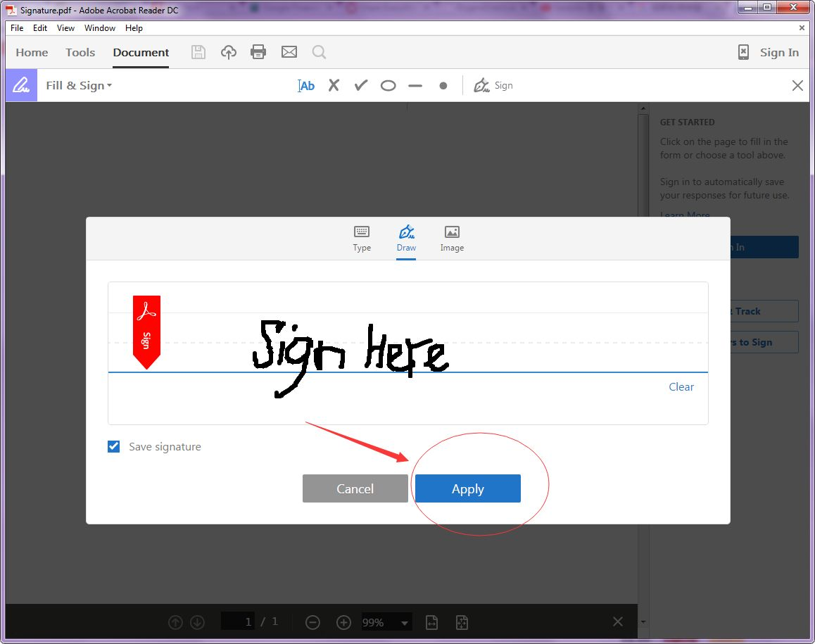Open the File menu
The height and width of the screenshot is (644, 815).
coord(17,28)
